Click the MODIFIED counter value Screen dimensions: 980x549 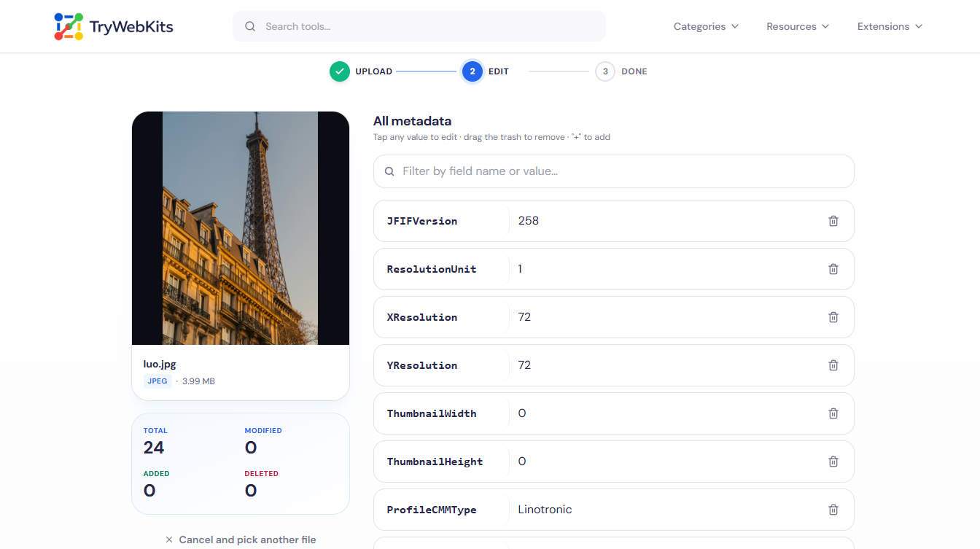251,448
